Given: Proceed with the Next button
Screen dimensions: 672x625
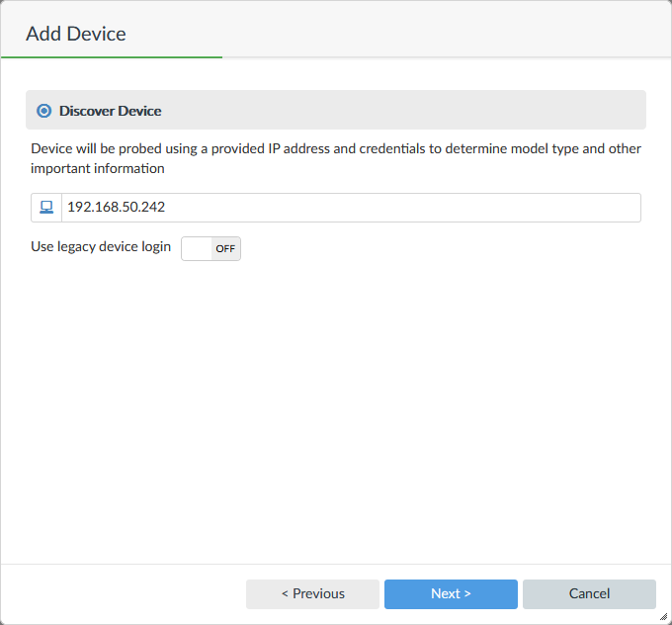Looking at the screenshot, I should [451, 593].
